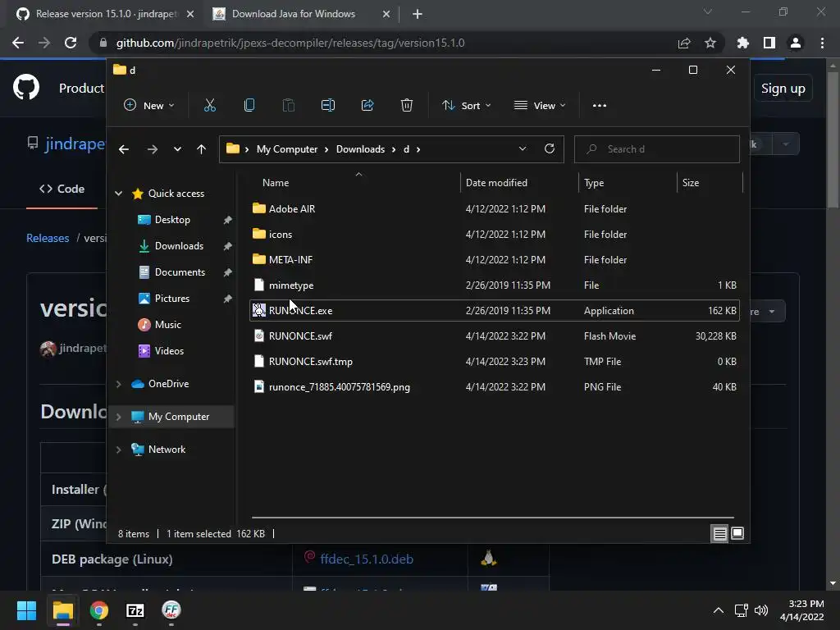Sort files by Name column header
Screen dimensions: 840x630
tap(276, 183)
